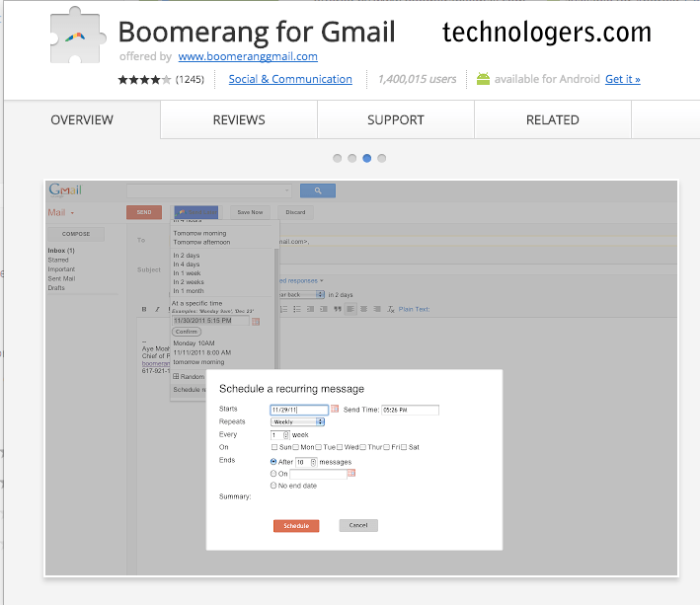Click the Save Now button
Screen dimensions: 700x605
pyautogui.click(x=250, y=212)
